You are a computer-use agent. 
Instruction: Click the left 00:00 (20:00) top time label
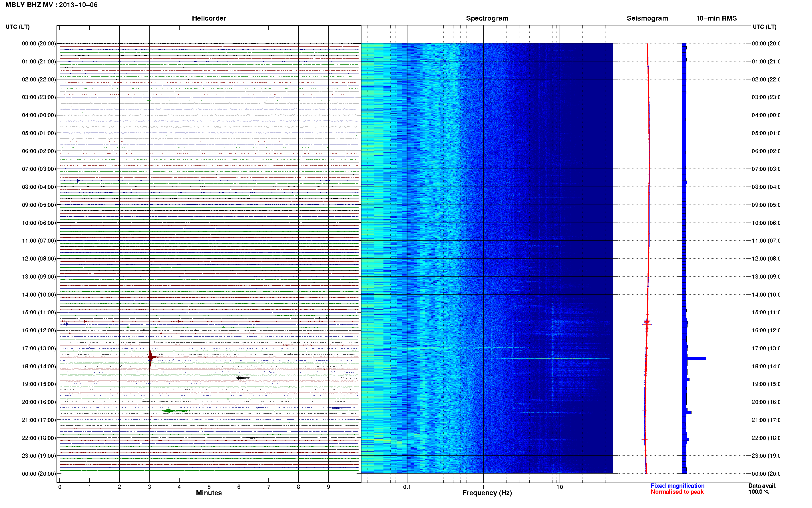pos(39,43)
